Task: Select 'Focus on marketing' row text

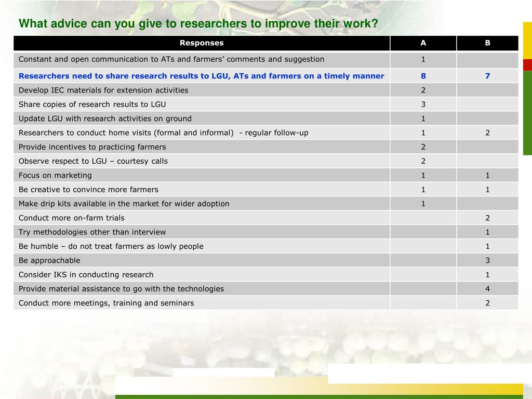Action: click(x=55, y=176)
